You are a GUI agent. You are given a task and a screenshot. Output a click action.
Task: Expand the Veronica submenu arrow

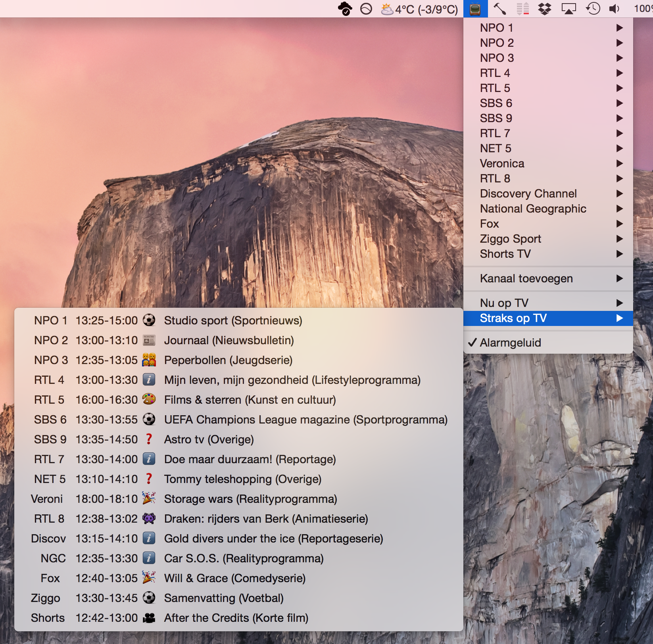(620, 163)
